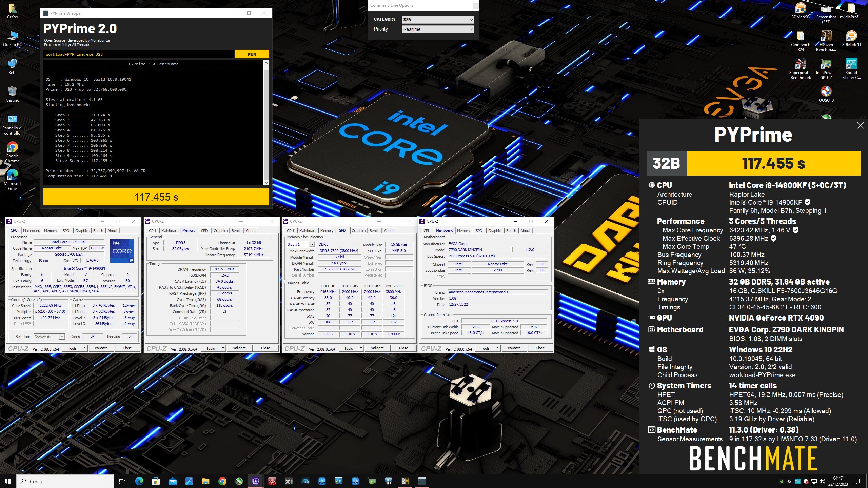Click the BenchMate BM icon in the taskbar
Screen dimensions: 868x488
405,481
